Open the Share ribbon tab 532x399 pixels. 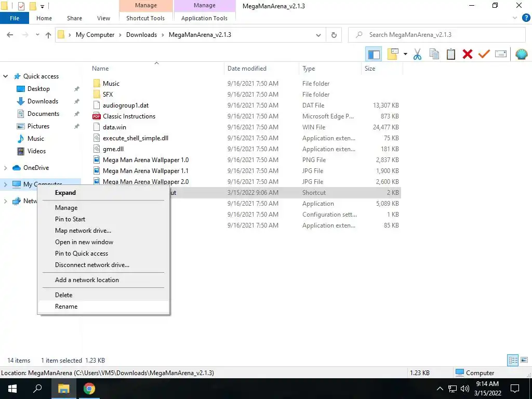pos(74,18)
